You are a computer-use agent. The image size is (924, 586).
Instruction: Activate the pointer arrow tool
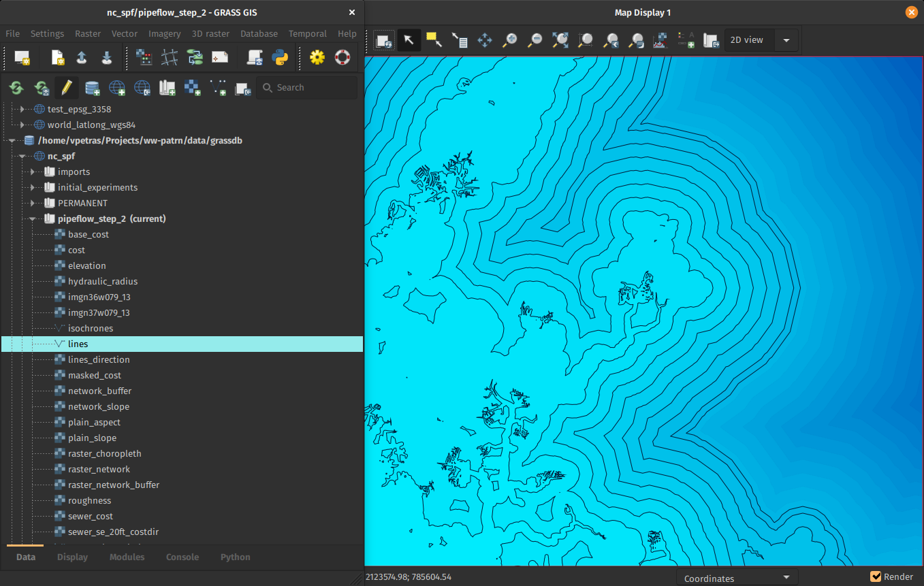[x=409, y=40]
